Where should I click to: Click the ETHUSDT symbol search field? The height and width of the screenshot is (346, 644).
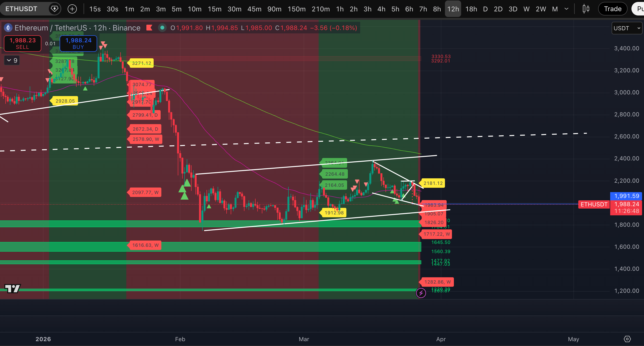tap(21, 9)
